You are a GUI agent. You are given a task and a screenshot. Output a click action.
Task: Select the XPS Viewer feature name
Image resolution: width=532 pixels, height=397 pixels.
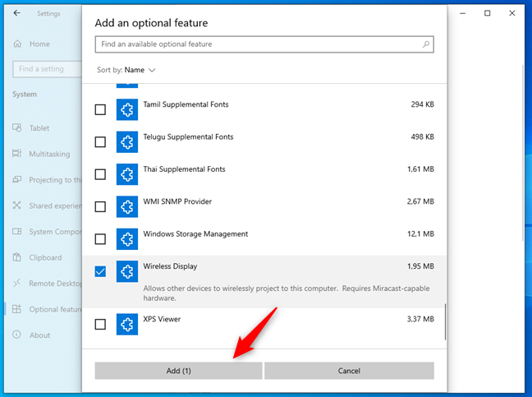pos(162,319)
